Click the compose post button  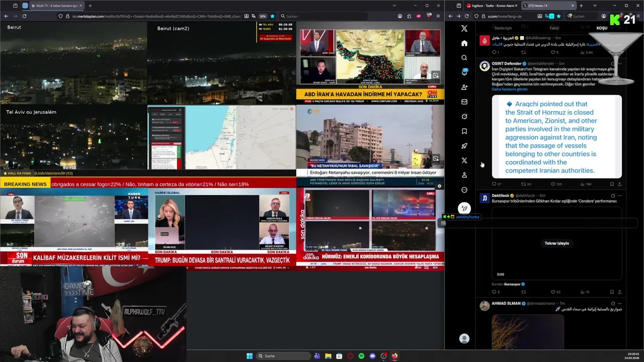[x=464, y=208]
